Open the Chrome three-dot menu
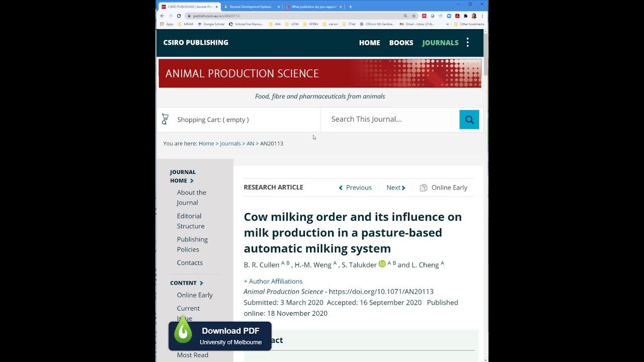The image size is (644, 362). click(x=482, y=16)
